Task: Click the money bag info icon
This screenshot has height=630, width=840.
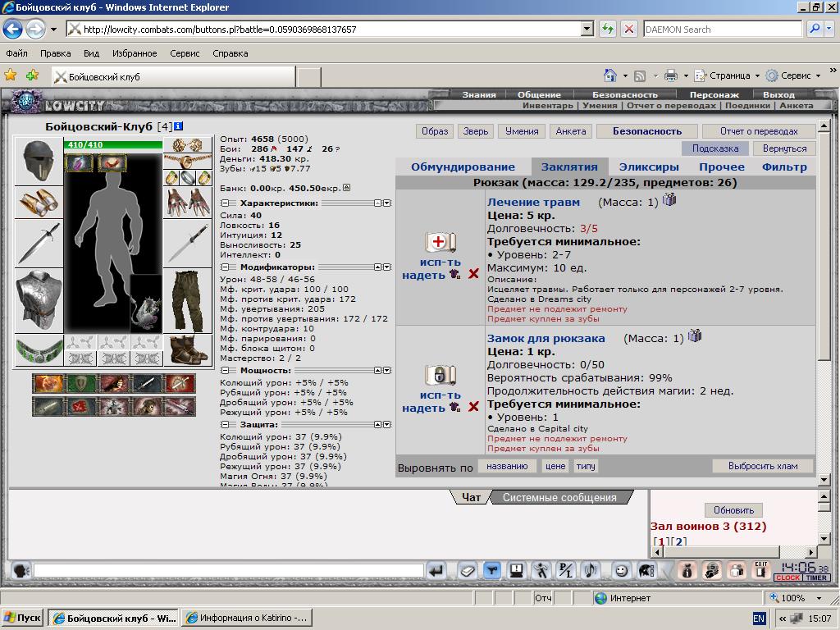Action: pos(687,571)
